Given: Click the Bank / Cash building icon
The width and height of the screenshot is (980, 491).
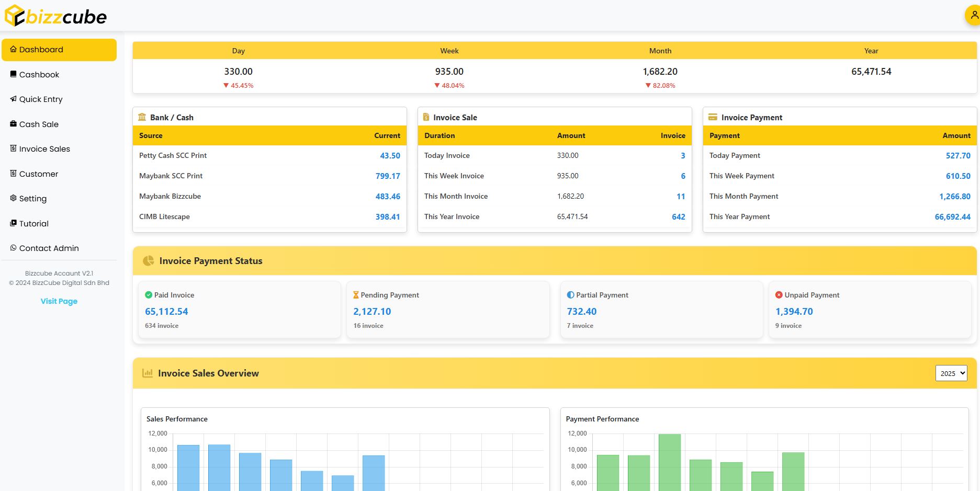Looking at the screenshot, I should click(x=142, y=117).
